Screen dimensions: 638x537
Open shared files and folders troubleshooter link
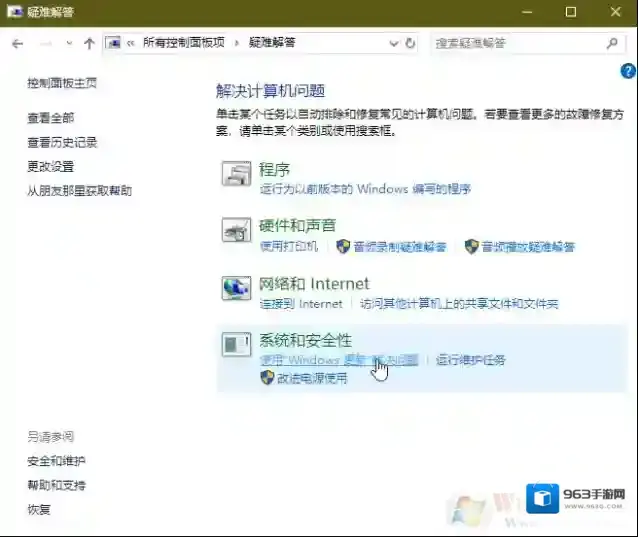point(459,304)
